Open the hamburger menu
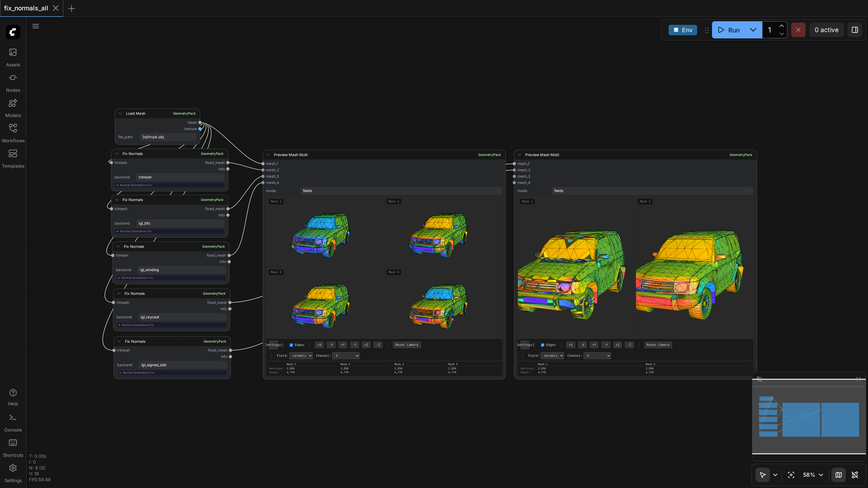Image resolution: width=868 pixels, height=488 pixels. pos(36,26)
